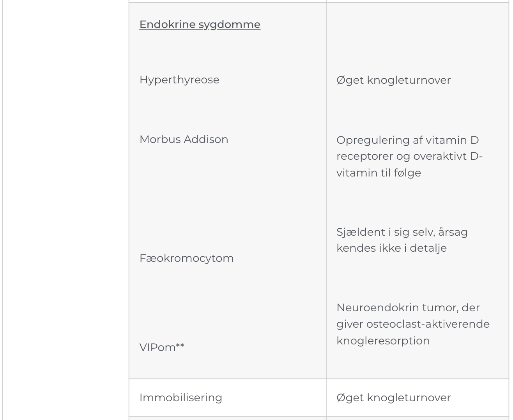Click the kendes ikke i detalje line

click(391, 248)
